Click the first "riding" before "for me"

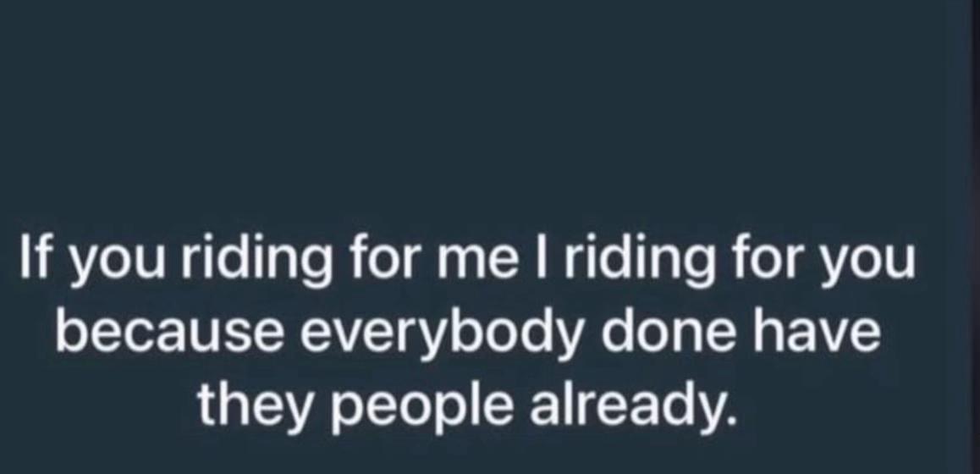[256, 262]
